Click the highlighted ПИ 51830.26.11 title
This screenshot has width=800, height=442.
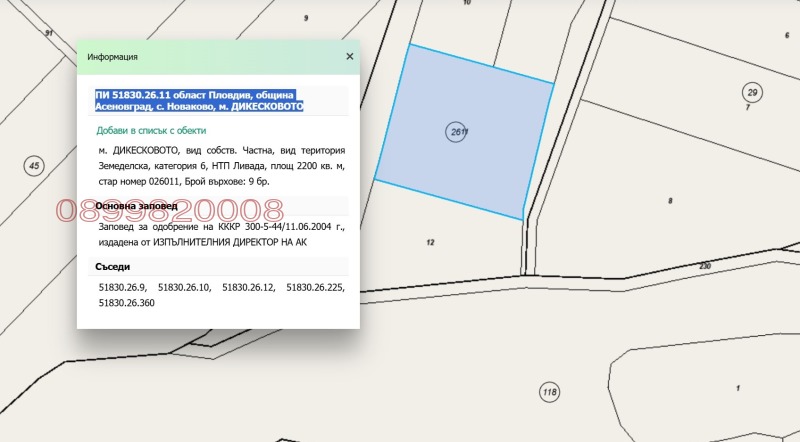click(x=199, y=100)
